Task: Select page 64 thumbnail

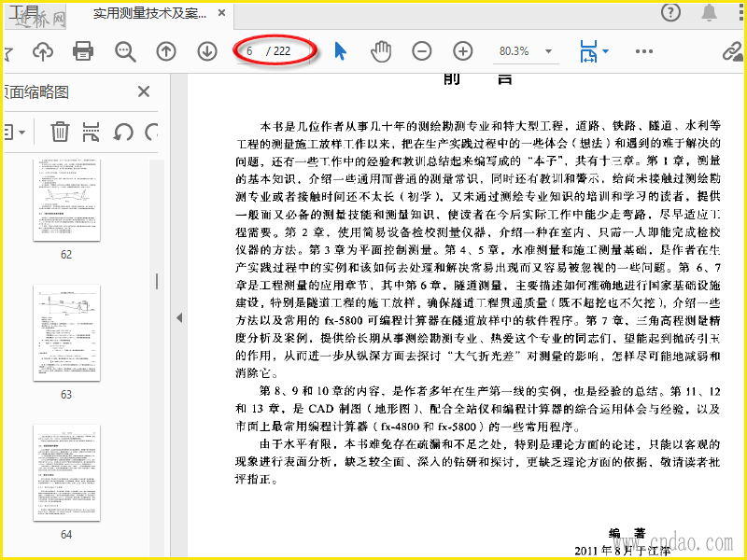Action: click(x=66, y=473)
